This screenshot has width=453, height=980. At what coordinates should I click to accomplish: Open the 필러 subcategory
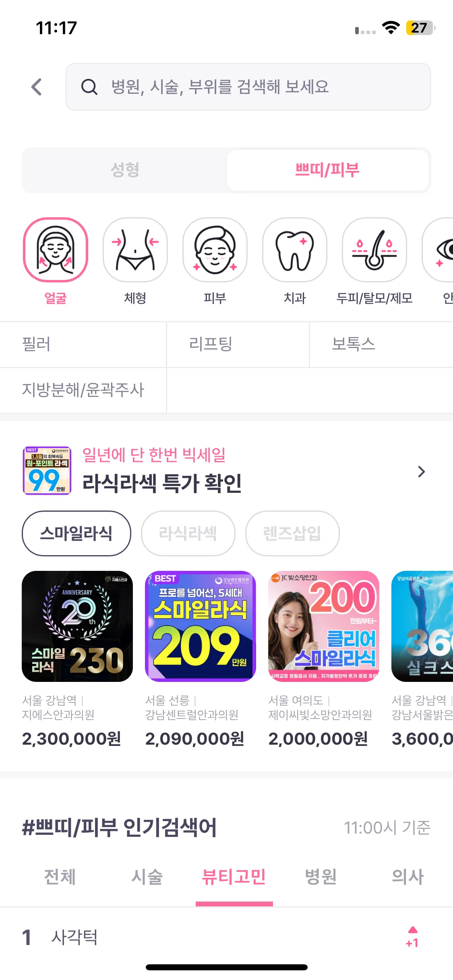pos(83,344)
